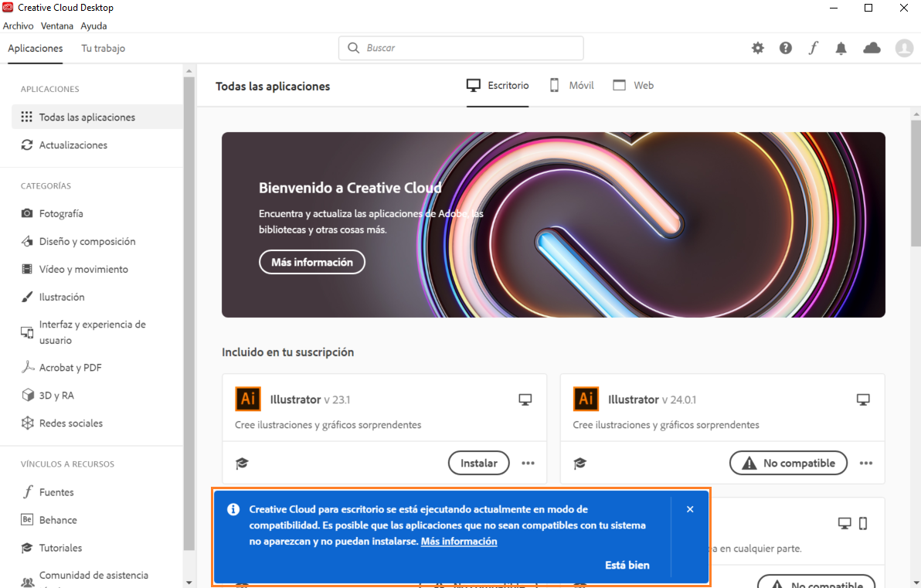Click the learn icon under Illustrator v23.1

coord(242,463)
